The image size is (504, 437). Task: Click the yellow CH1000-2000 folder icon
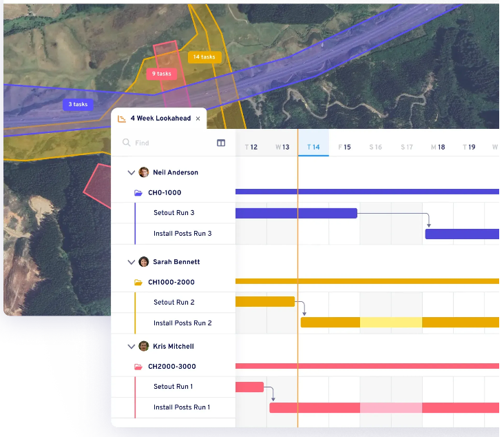(x=138, y=283)
